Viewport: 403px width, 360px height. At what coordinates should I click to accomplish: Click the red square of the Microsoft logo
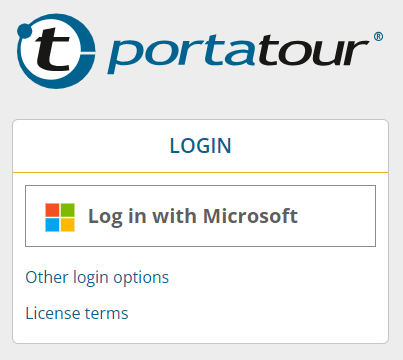[52, 210]
